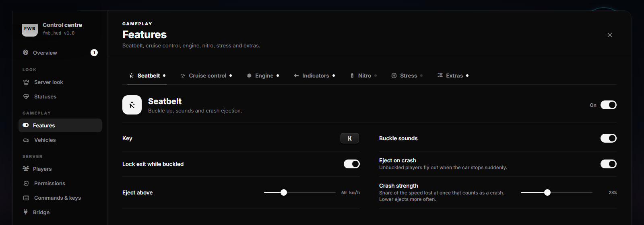Click the Overview gauge icon
Image resolution: width=644 pixels, height=225 pixels.
click(x=26, y=53)
